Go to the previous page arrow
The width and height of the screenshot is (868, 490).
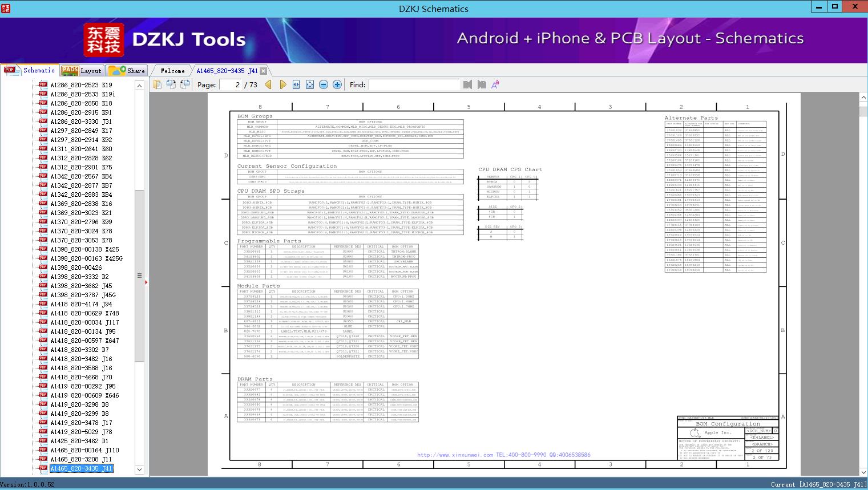tap(269, 84)
